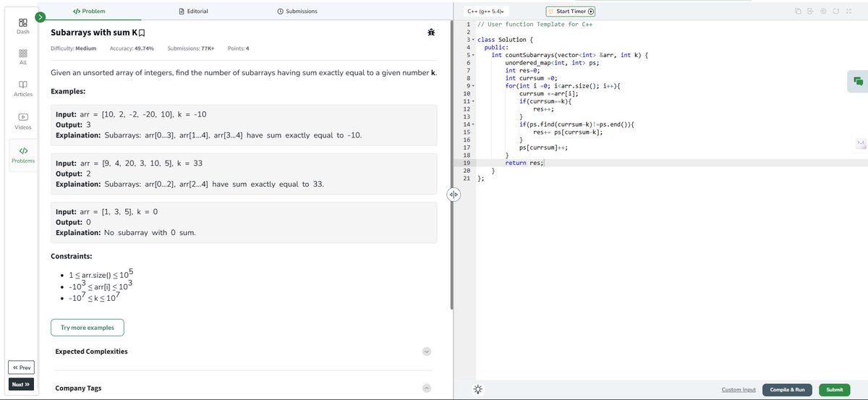Viewport: 868px width, 400px height.
Task: Switch to the Problem tab
Action: (89, 12)
